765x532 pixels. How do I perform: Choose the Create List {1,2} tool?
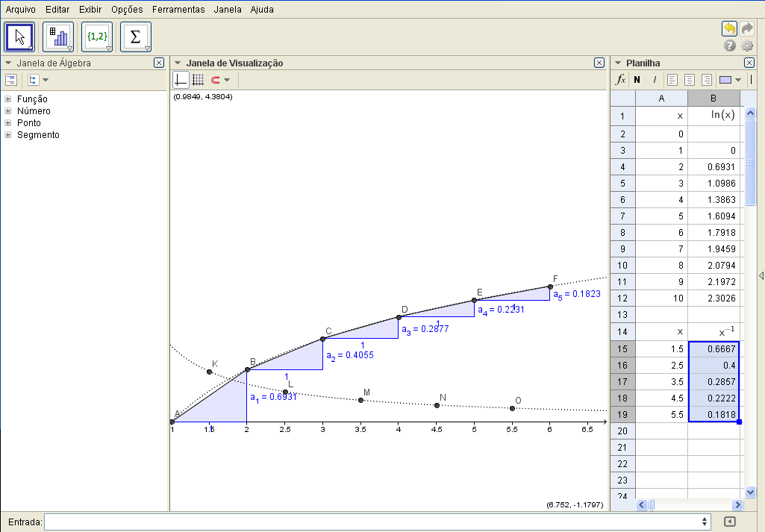(97, 37)
